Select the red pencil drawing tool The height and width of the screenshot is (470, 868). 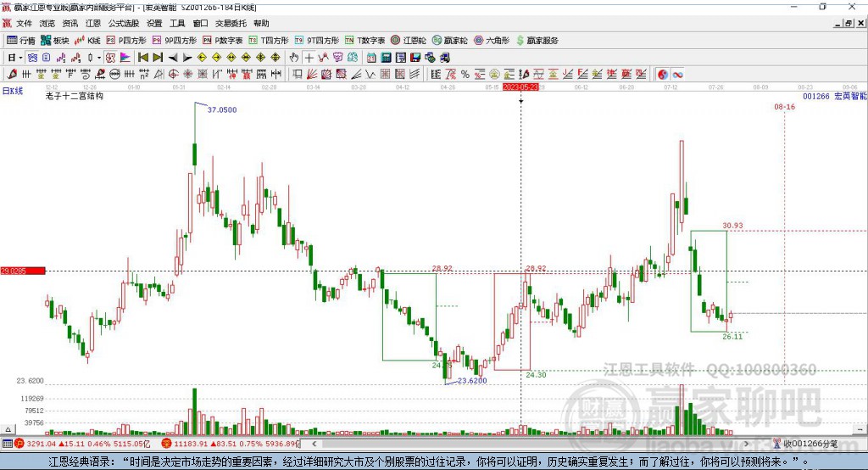12,75
